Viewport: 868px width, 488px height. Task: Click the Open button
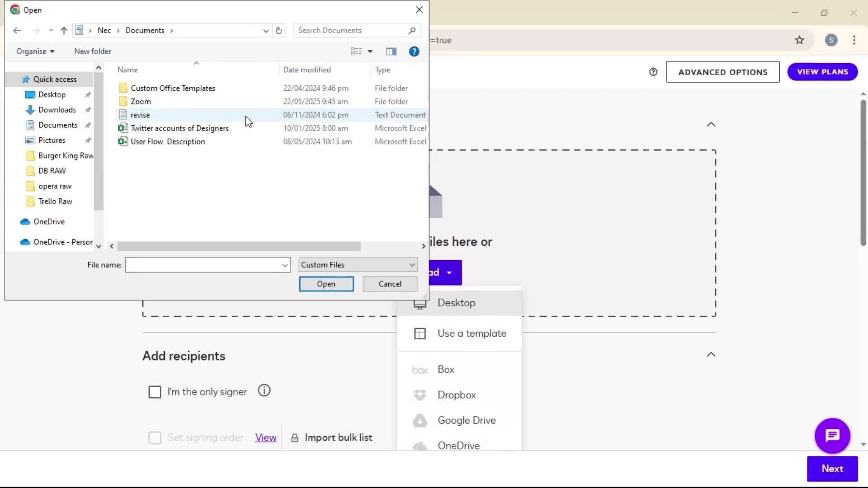coord(326,284)
